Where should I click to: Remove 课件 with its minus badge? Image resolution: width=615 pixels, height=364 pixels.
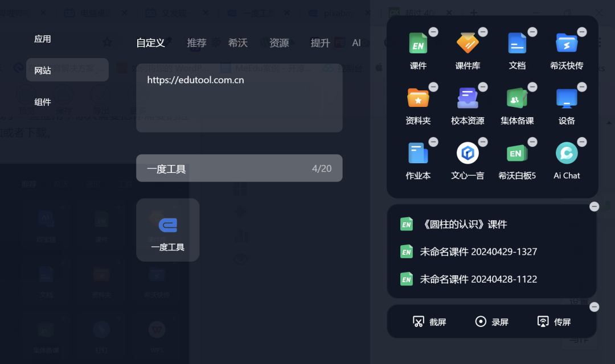(433, 32)
